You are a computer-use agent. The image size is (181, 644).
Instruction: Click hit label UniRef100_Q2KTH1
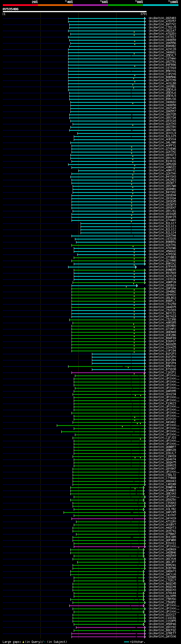point(162,245)
